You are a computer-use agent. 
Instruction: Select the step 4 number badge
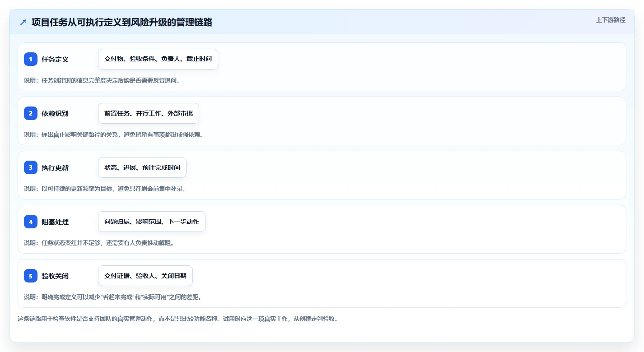[31, 222]
